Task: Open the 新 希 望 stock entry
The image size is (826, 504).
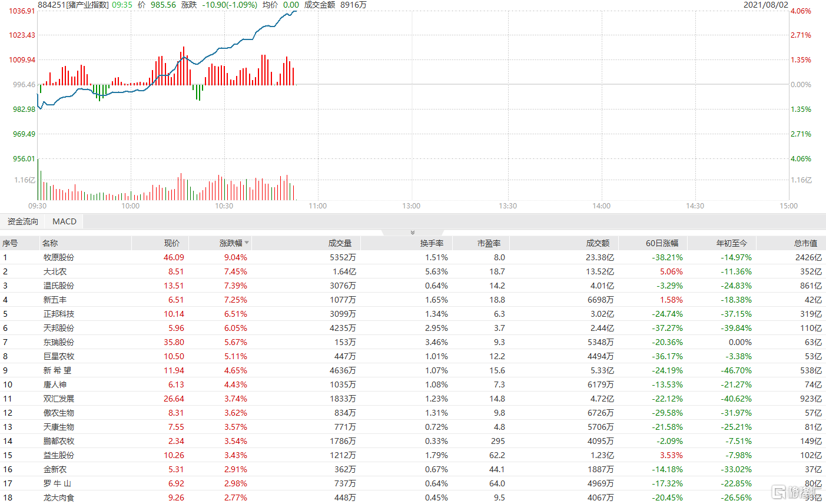Action: [57, 370]
